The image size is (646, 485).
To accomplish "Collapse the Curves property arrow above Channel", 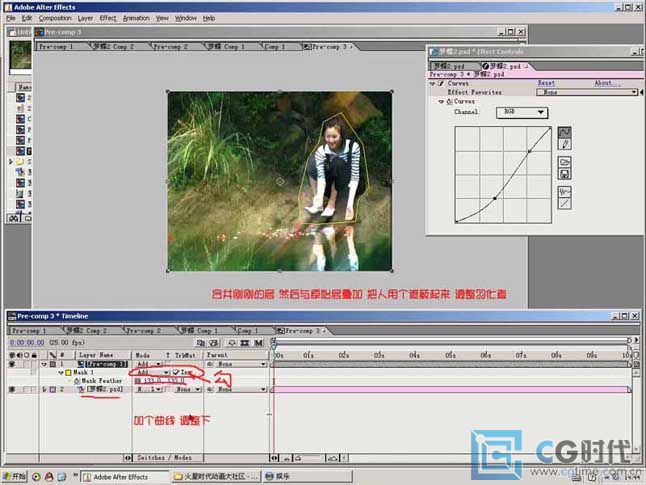I will pos(441,101).
